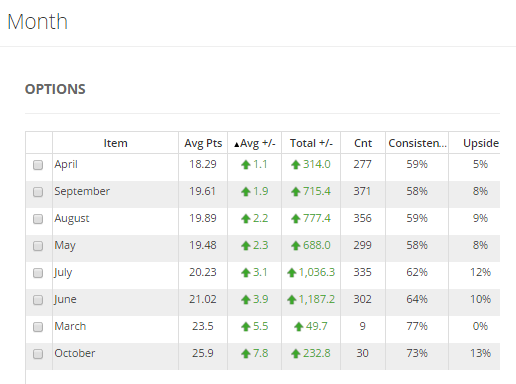
Task: Click the up arrow next to August 2.2
Action: (246, 219)
